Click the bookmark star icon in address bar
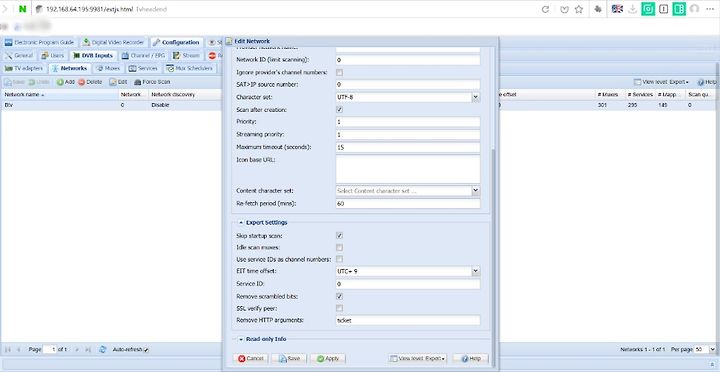This screenshot has height=372, width=720. (579, 9)
